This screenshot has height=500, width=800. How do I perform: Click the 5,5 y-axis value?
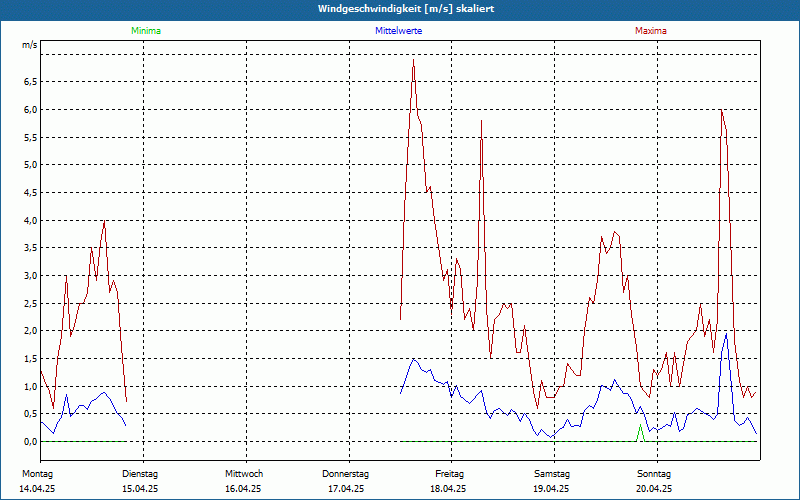point(31,137)
